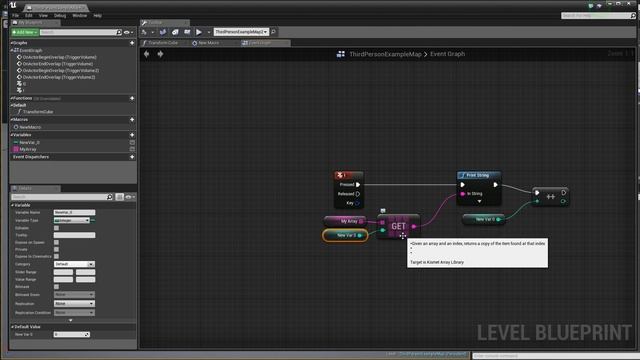
Task: Open the Play options dropdown arrow
Action: coord(209,32)
